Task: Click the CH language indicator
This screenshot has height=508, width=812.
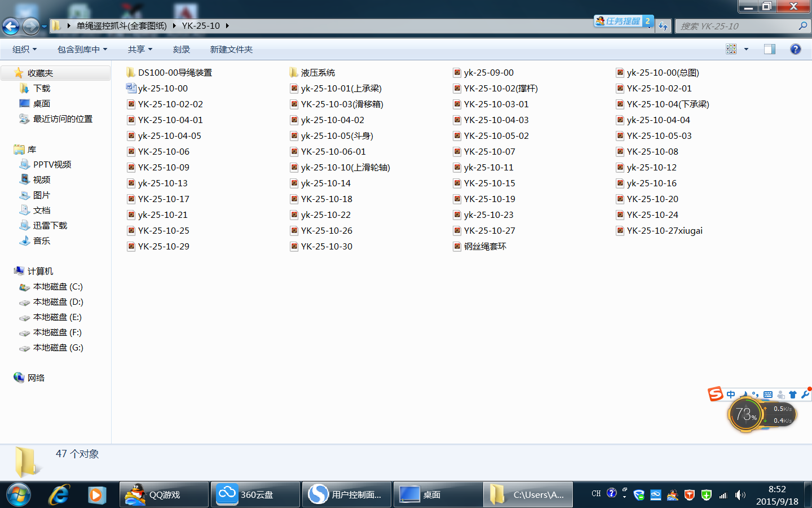Action: click(596, 493)
